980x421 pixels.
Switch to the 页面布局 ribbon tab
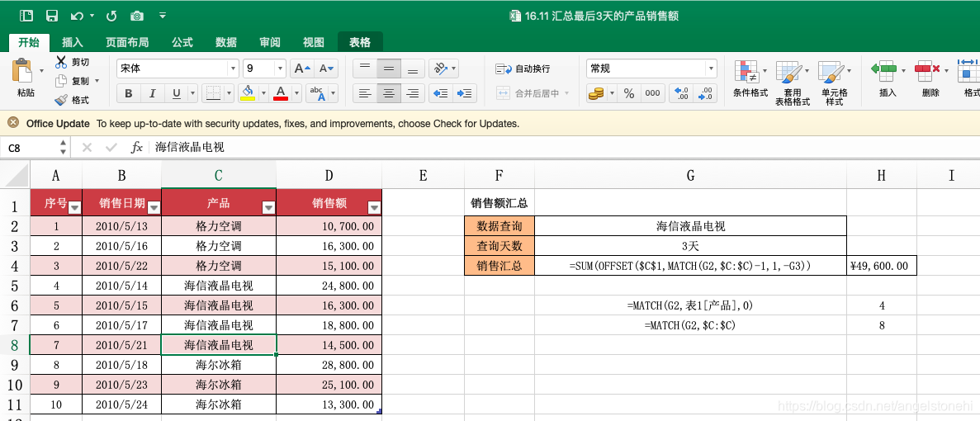[127, 42]
